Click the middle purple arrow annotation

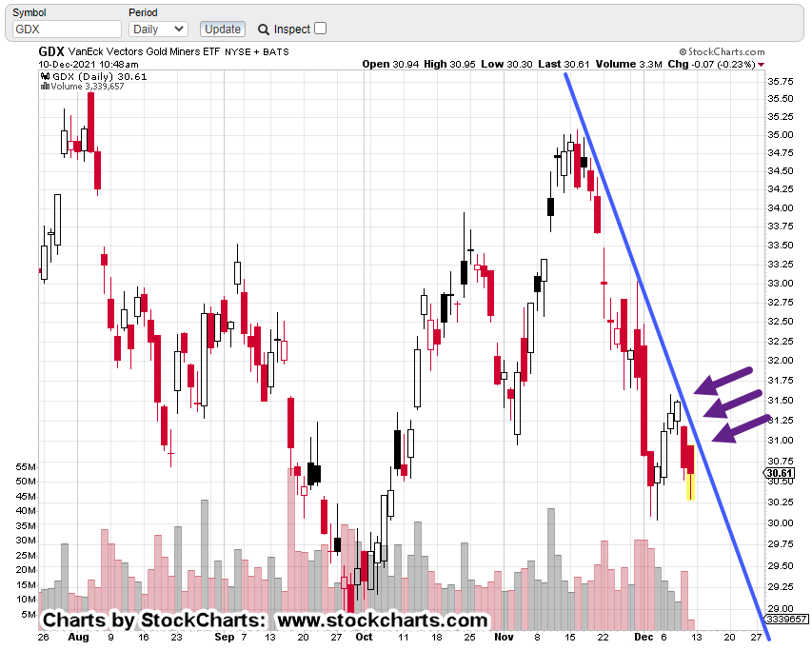[x=732, y=404]
